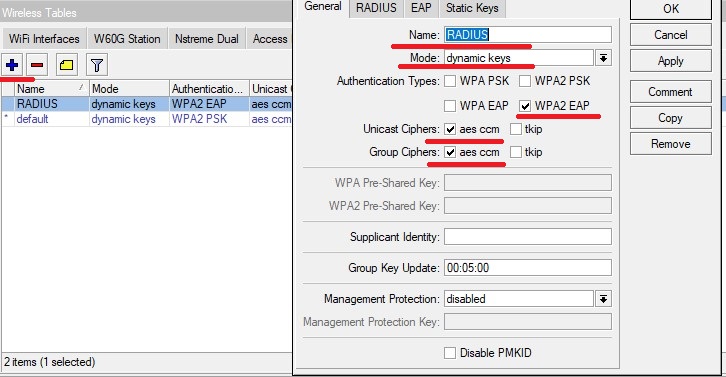Image resolution: width=726 pixels, height=377 pixels.
Task: Open the W60G Station tab
Action: (x=127, y=39)
